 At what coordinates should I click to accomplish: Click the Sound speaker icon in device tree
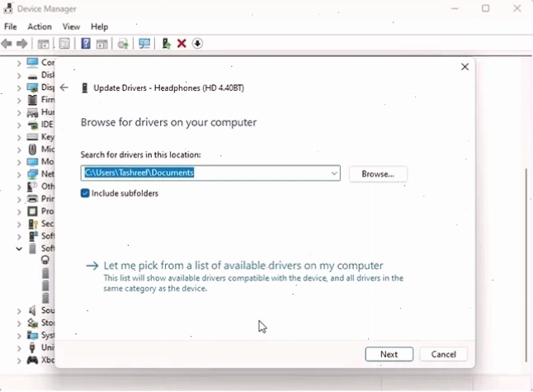[32, 310]
